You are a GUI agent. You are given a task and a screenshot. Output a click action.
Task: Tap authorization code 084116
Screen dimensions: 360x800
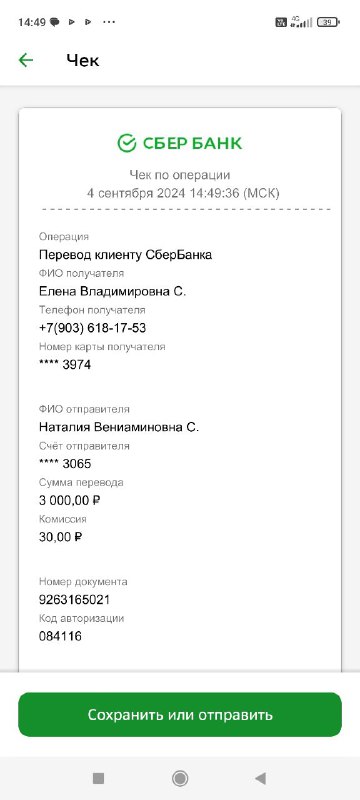coord(60,636)
